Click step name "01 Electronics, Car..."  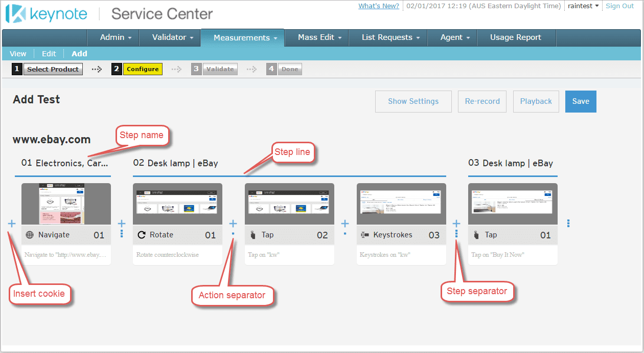64,163
